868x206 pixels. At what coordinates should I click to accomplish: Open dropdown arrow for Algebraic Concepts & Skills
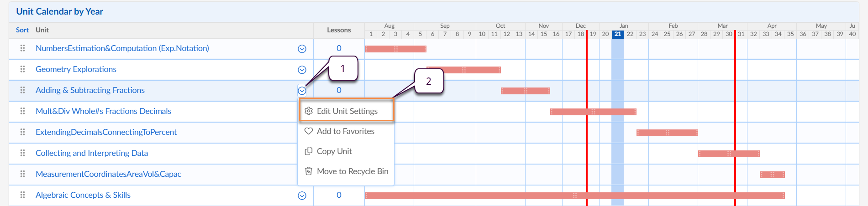302,196
